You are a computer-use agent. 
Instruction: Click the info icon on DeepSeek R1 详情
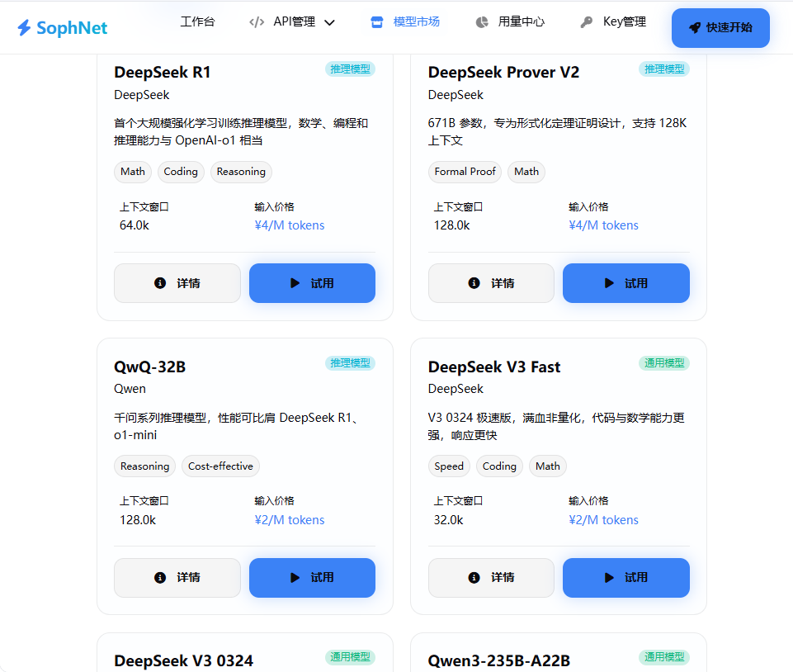(x=160, y=283)
